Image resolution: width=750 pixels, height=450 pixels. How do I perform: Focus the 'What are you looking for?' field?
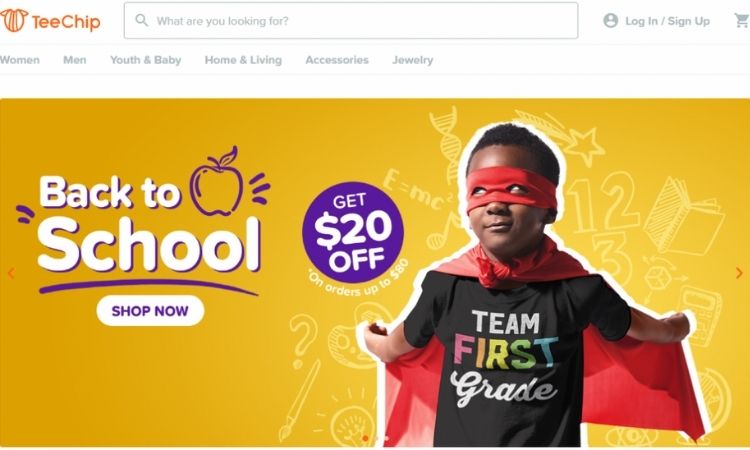pos(351,21)
